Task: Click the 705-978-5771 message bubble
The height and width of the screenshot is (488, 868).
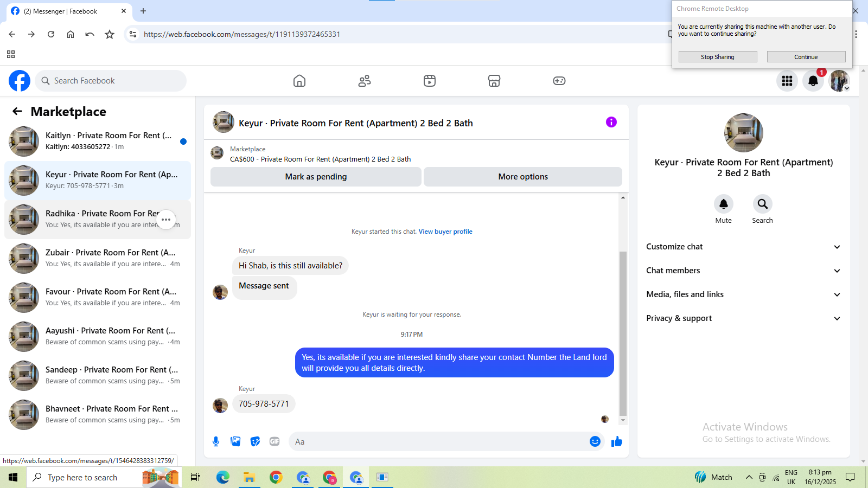Action: point(264,404)
